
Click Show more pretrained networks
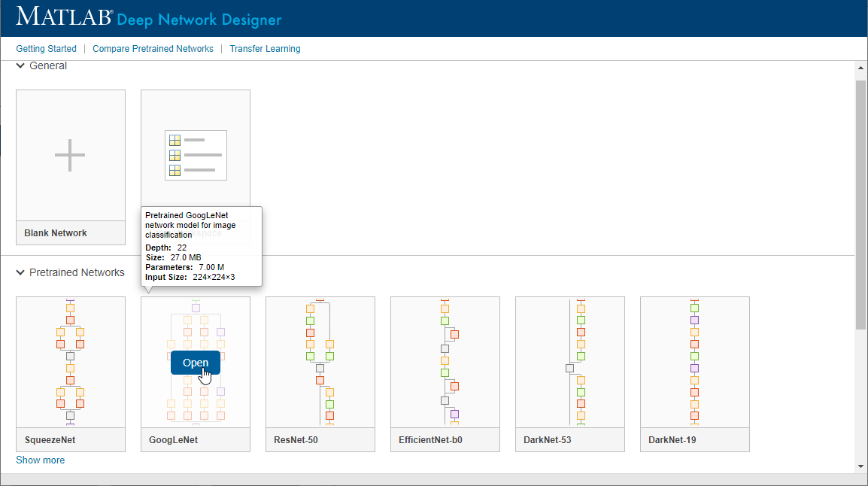40,460
